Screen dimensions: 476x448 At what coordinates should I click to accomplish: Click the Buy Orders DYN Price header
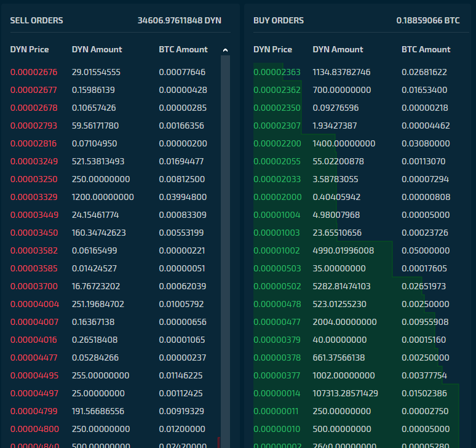point(272,49)
